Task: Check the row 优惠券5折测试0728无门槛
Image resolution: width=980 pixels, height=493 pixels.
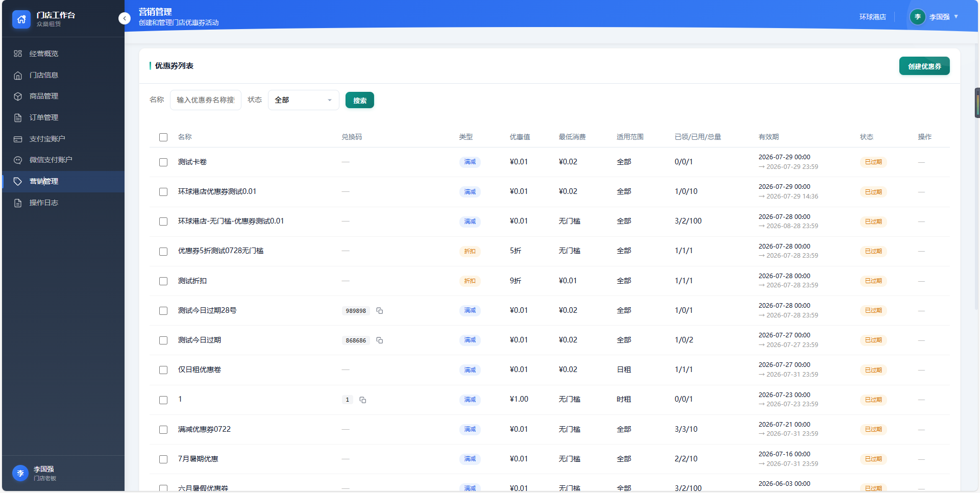Action: 163,251
